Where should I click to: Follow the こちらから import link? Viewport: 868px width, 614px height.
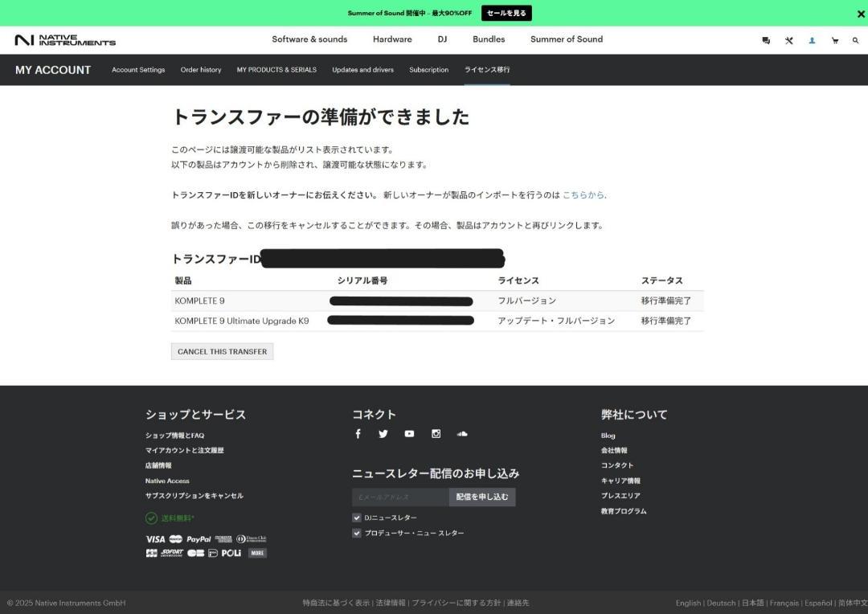point(583,194)
